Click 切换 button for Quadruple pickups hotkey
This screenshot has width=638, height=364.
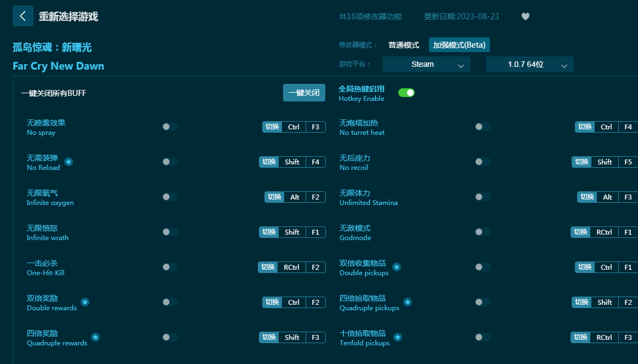click(581, 302)
